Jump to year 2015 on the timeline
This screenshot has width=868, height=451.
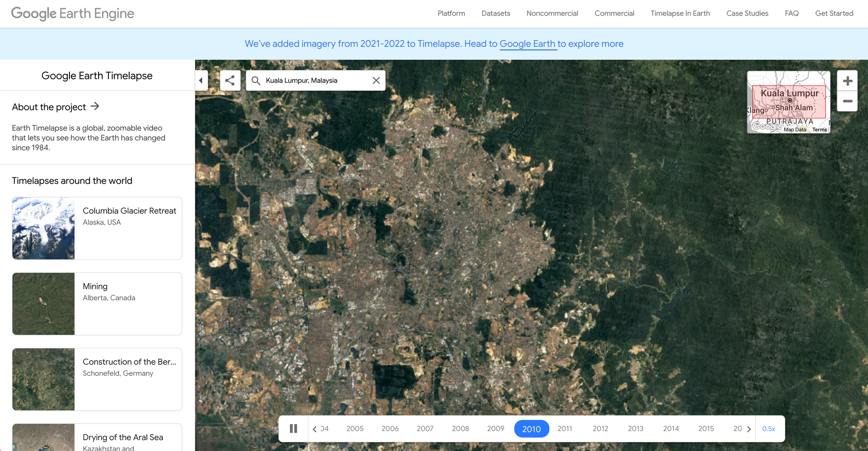click(x=706, y=428)
